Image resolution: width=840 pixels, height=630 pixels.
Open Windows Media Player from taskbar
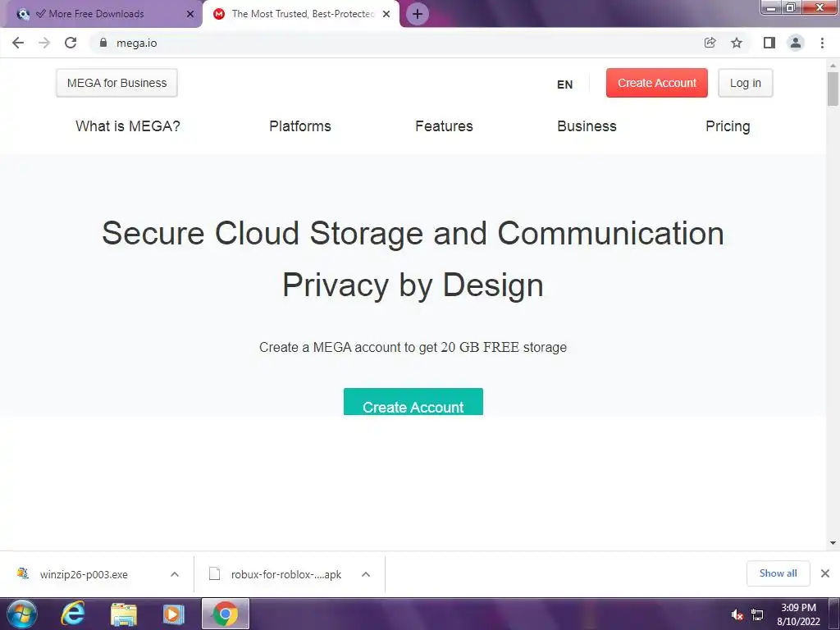[173, 614]
